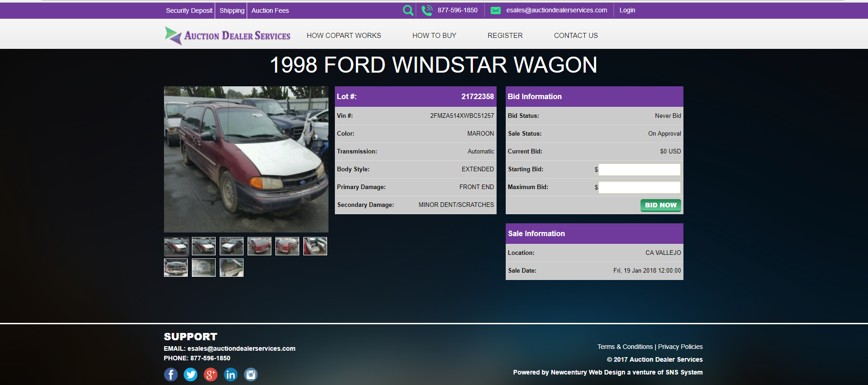Click the 1998 Ford Windstar Wagon title
This screenshot has width=868, height=385.
point(434,65)
